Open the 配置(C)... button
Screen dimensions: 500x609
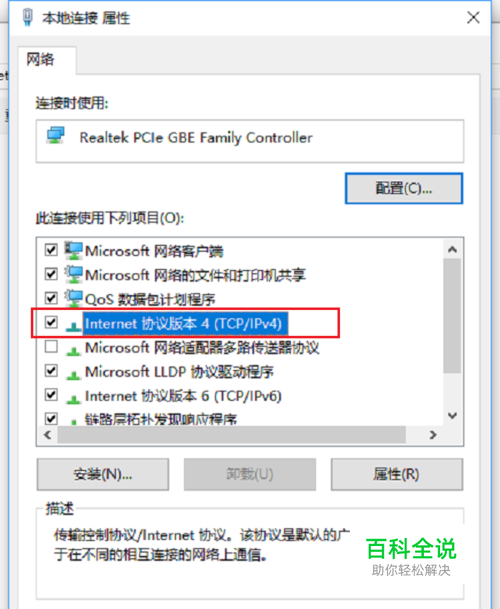tap(404, 188)
